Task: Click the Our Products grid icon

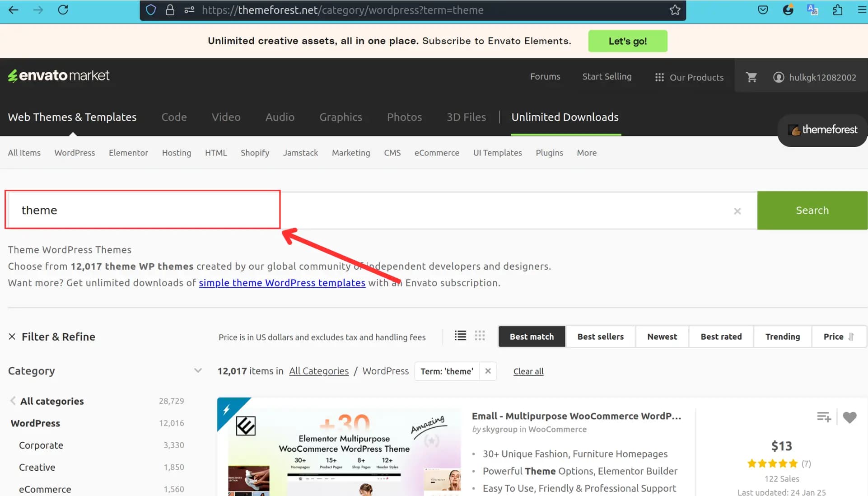Action: 659,77
